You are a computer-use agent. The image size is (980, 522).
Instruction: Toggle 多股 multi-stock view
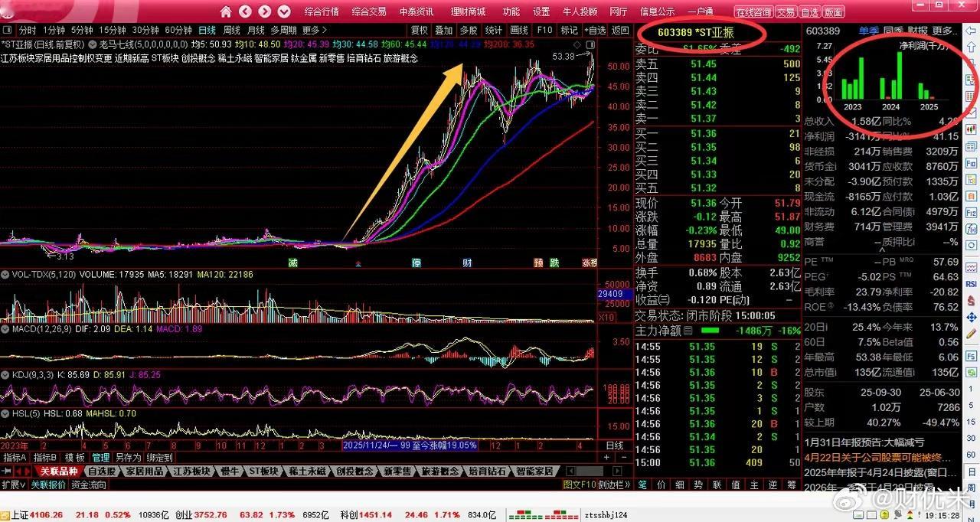pyautogui.click(x=469, y=31)
